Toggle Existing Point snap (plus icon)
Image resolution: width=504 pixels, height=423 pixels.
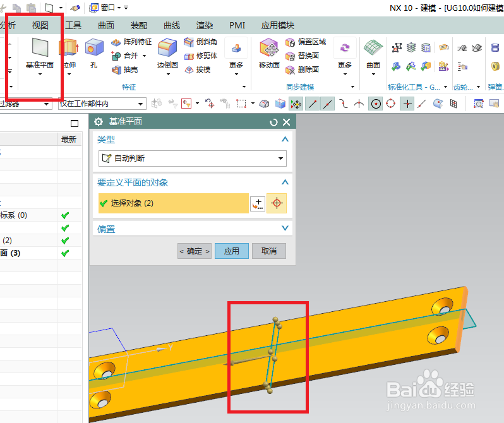407,104
